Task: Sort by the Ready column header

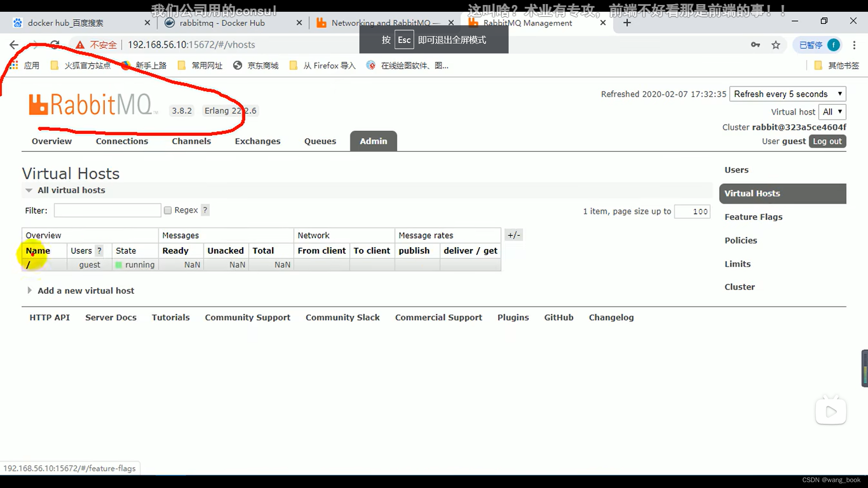Action: [x=175, y=251]
